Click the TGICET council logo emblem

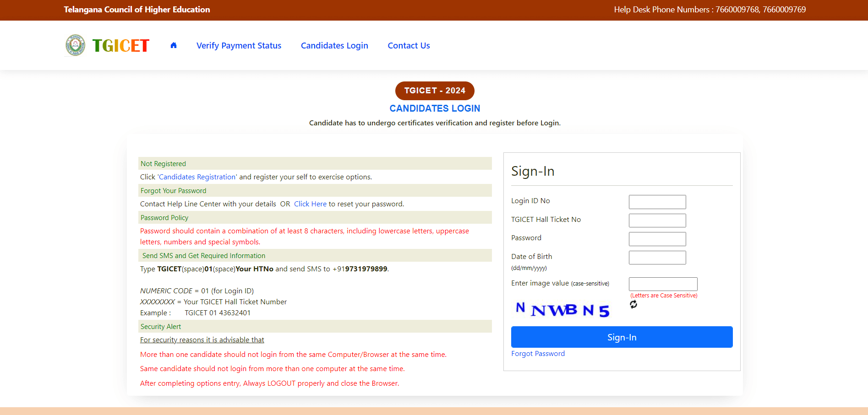(x=76, y=45)
